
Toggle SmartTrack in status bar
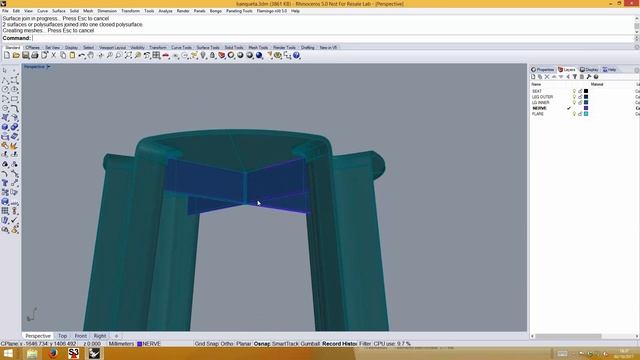tap(285, 344)
